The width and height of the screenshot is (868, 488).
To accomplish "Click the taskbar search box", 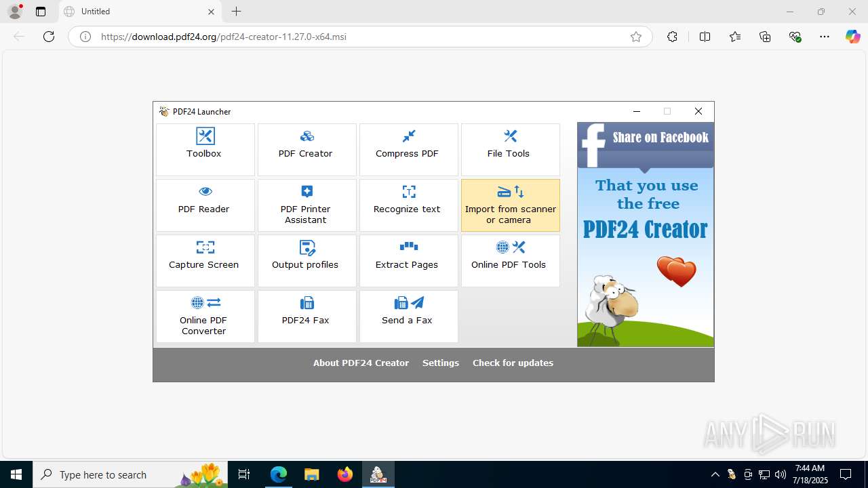I will pyautogui.click(x=130, y=474).
